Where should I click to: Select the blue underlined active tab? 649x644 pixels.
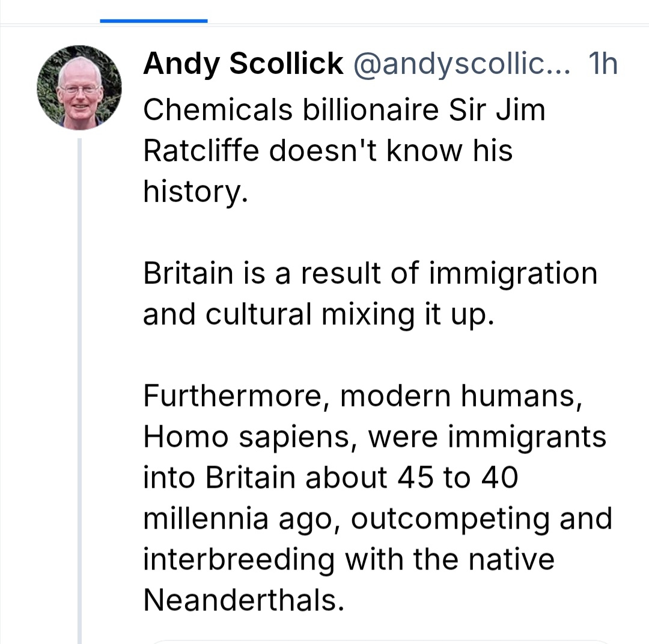pyautogui.click(x=154, y=20)
